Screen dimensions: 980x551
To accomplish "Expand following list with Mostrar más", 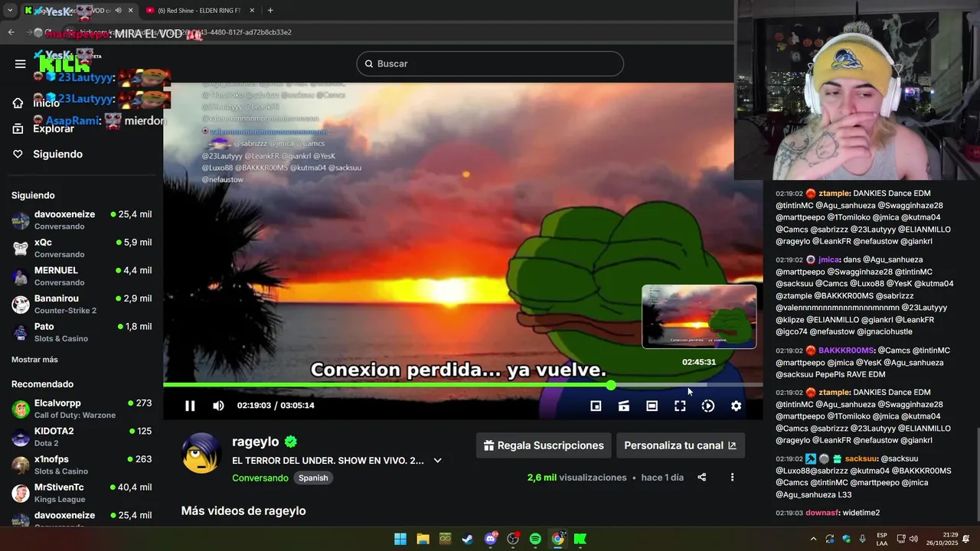I will [x=34, y=360].
